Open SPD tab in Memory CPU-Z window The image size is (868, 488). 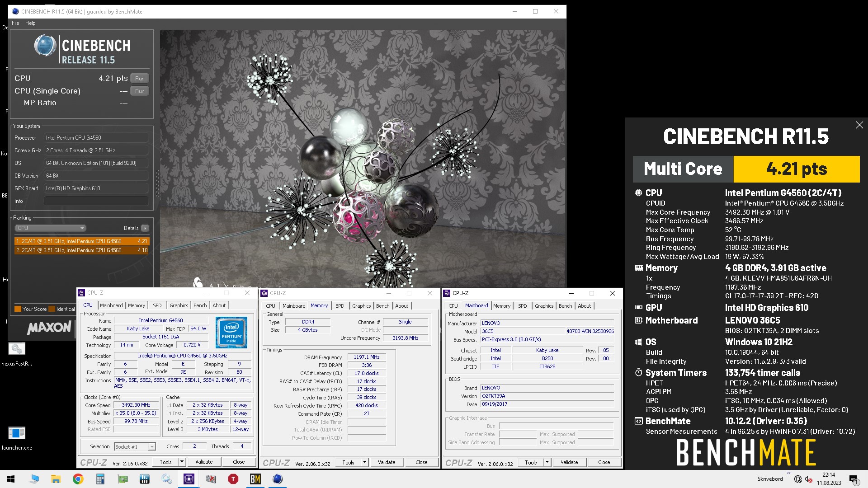click(x=340, y=306)
